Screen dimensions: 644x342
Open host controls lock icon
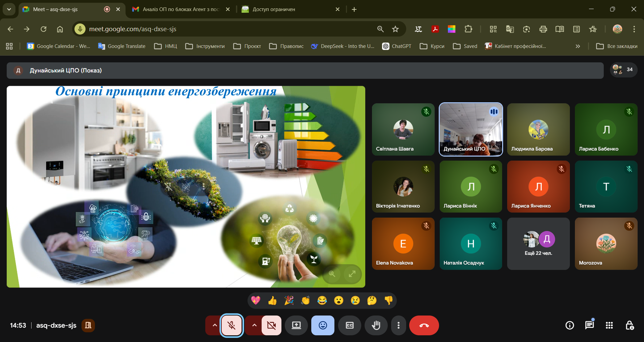click(x=630, y=325)
